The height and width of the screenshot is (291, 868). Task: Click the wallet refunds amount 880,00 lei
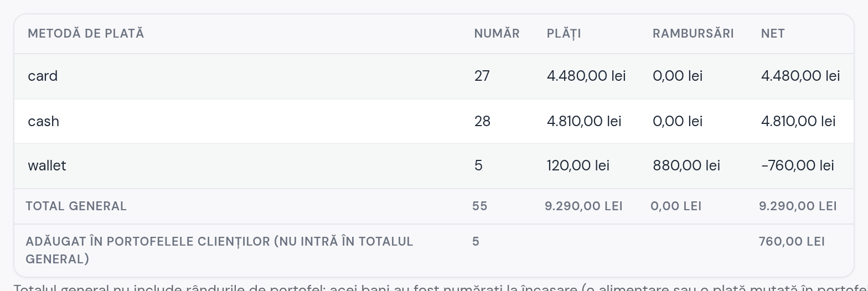(686, 165)
